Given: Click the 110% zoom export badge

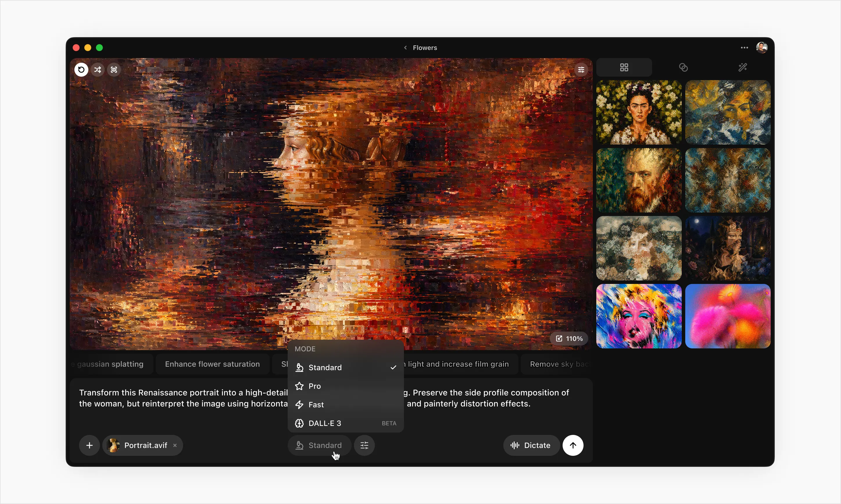Looking at the screenshot, I should (x=569, y=339).
